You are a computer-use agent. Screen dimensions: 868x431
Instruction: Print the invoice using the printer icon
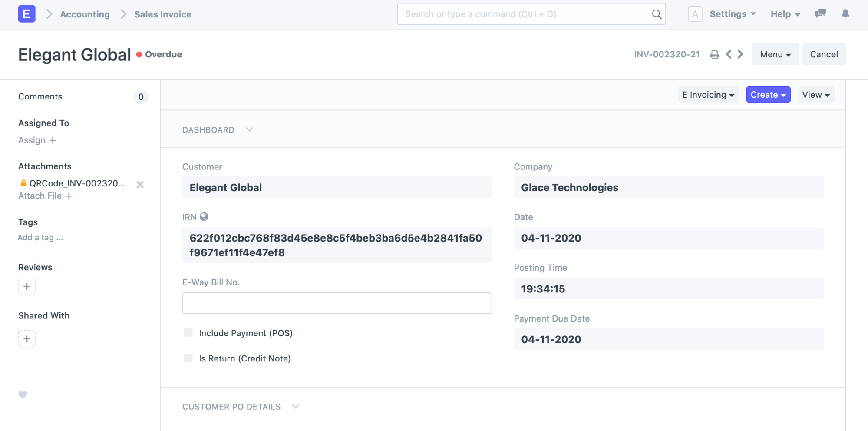click(714, 54)
